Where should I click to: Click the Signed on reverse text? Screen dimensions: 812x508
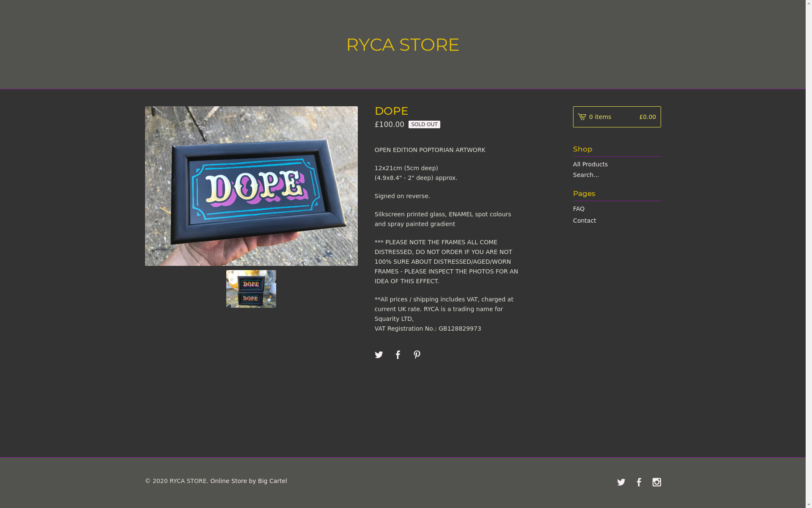(402, 196)
